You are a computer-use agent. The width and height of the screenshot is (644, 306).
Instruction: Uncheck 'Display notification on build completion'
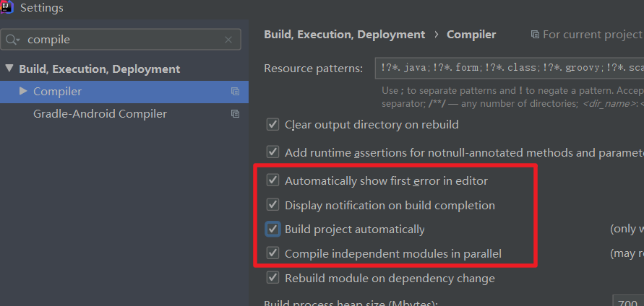click(x=272, y=205)
